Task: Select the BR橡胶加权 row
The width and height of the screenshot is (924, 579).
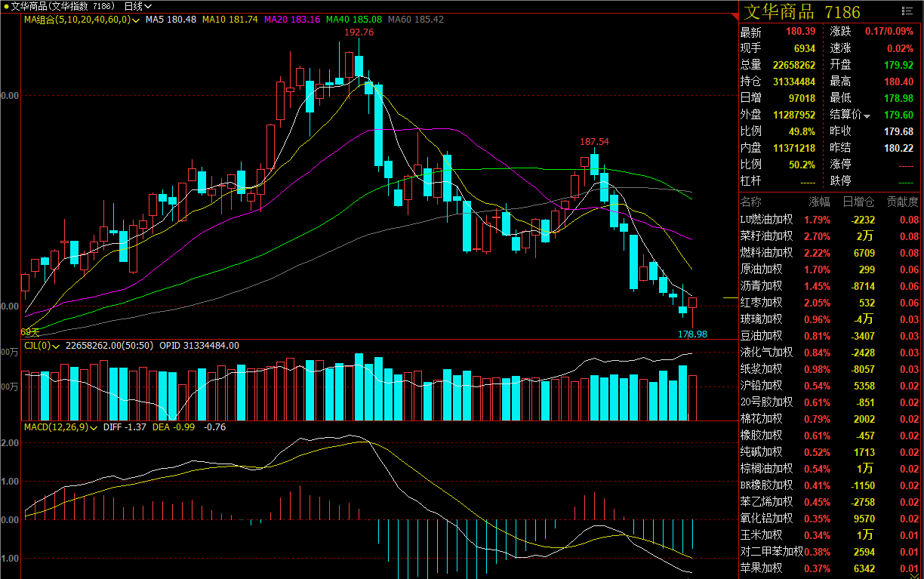Action: point(830,485)
